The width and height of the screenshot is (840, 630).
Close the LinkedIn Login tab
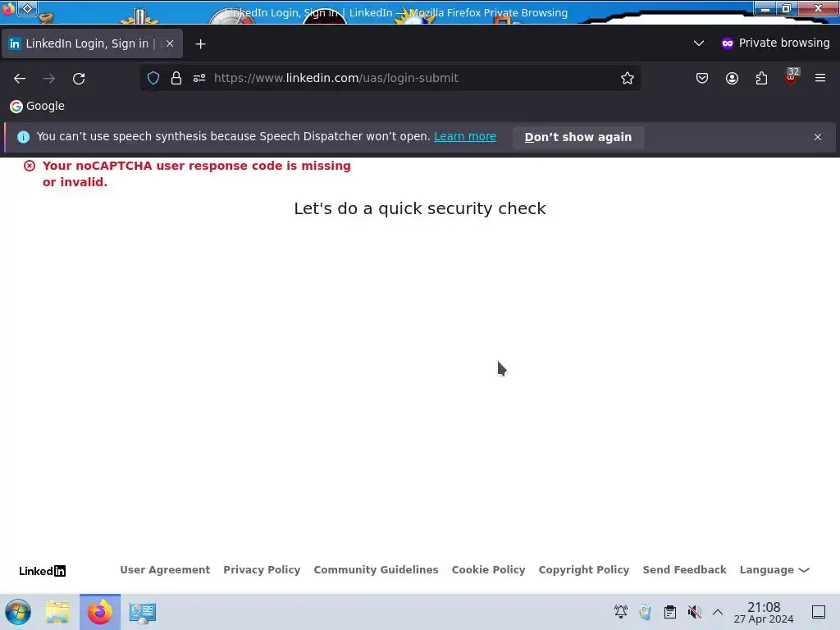pyautogui.click(x=170, y=43)
